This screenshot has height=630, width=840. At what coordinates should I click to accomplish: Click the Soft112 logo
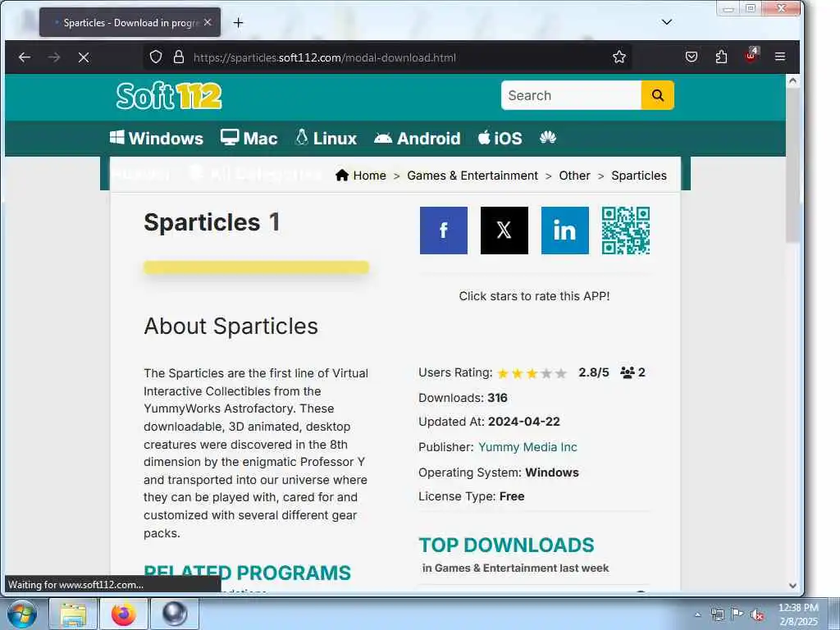point(169,96)
